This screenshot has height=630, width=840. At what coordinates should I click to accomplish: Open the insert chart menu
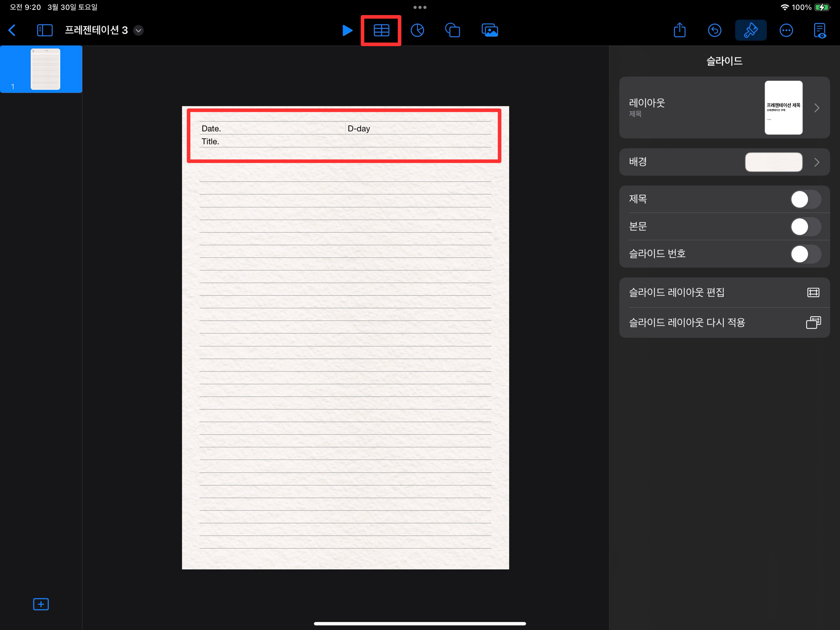point(417,30)
